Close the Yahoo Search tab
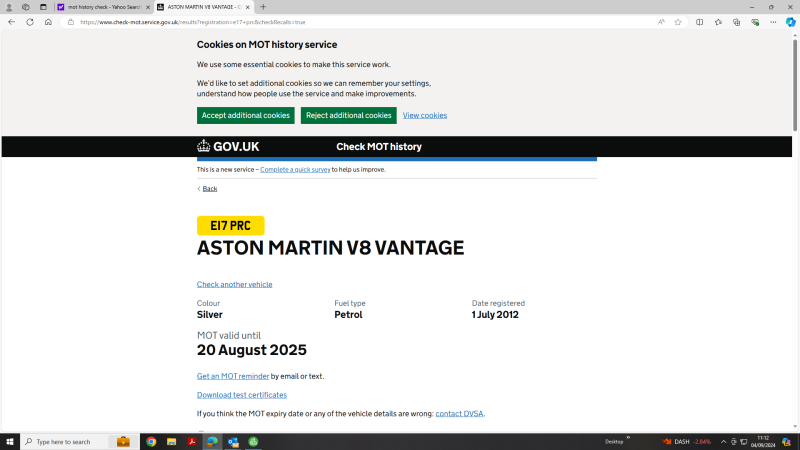The height and width of the screenshot is (450, 800). pos(148,7)
